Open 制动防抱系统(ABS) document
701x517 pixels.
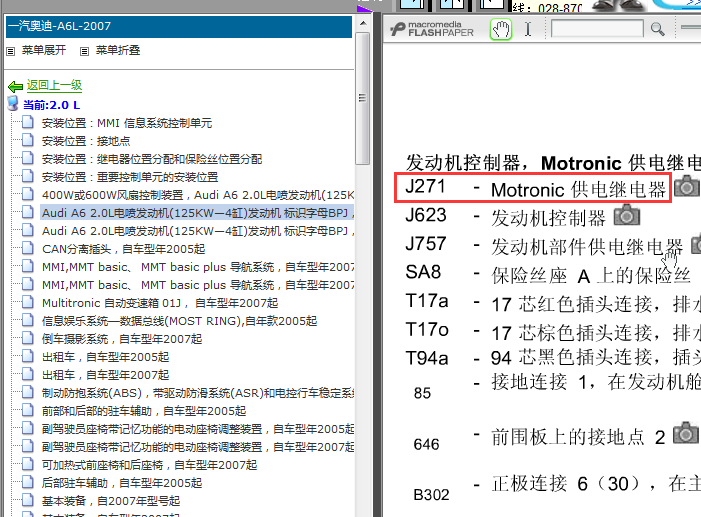pyautogui.click(x=198, y=393)
